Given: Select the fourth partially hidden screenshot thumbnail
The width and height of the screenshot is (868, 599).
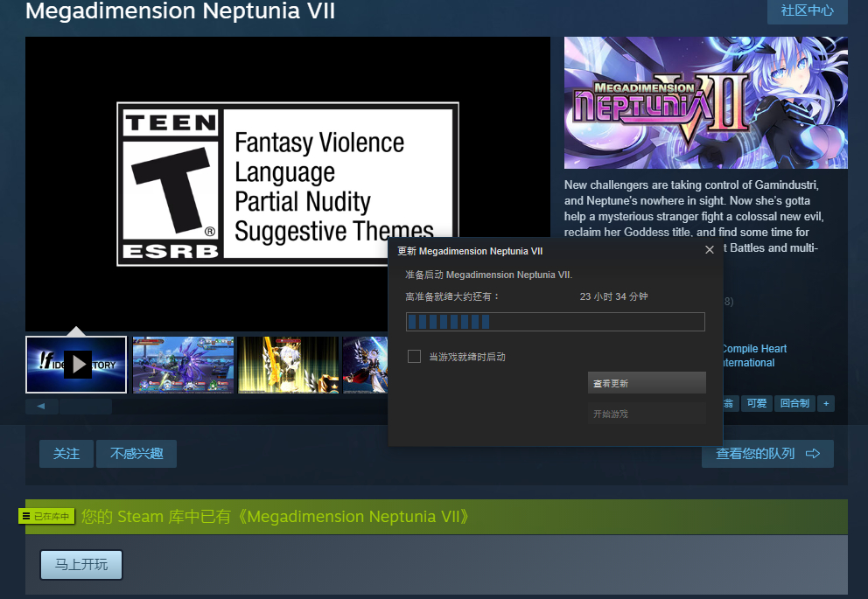Looking at the screenshot, I should [x=366, y=365].
